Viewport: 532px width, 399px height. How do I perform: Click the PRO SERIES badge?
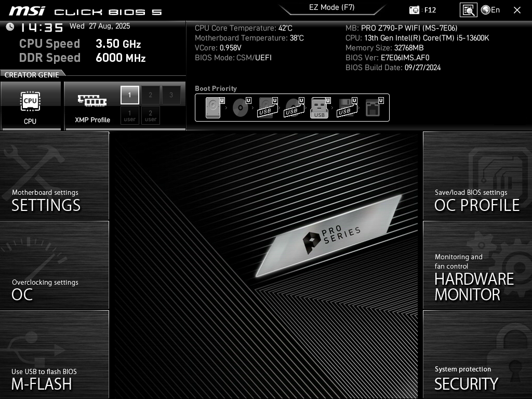(328, 236)
